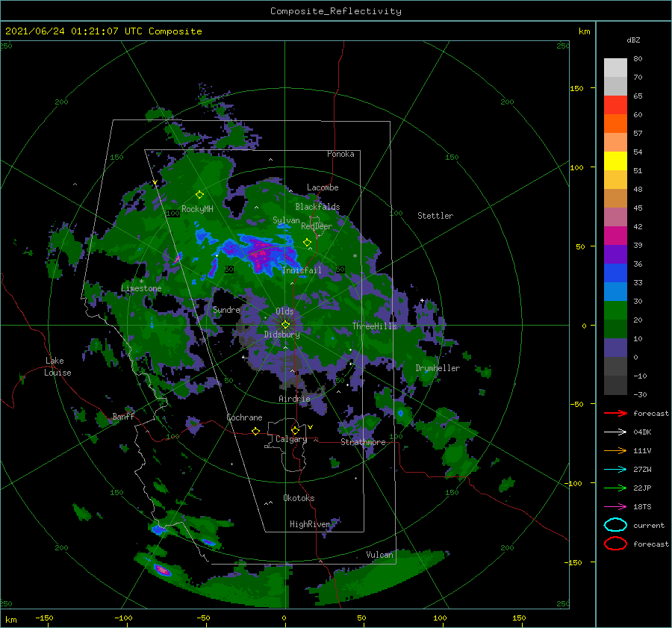
Task: Click the white 04DK arrow legend icon
Action: [615, 432]
